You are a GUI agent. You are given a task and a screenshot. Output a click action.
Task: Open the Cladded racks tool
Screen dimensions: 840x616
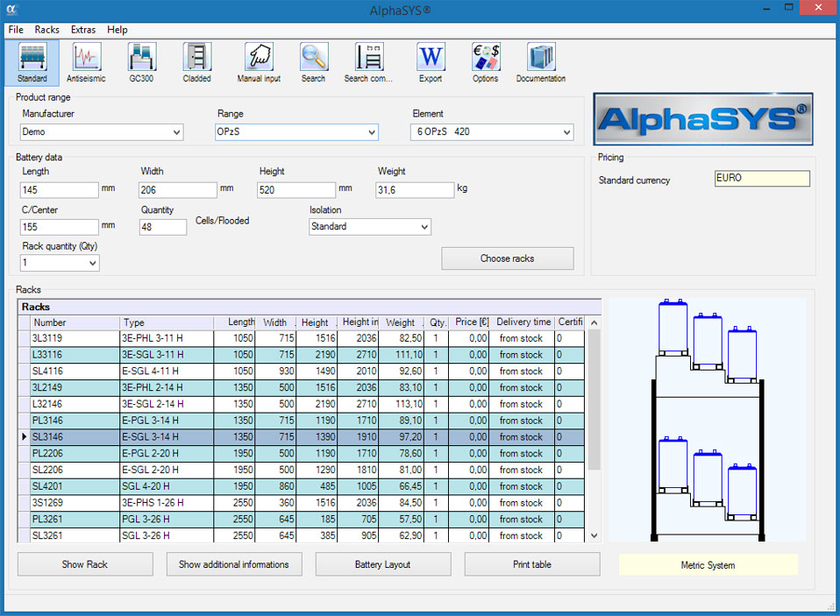pos(196,61)
